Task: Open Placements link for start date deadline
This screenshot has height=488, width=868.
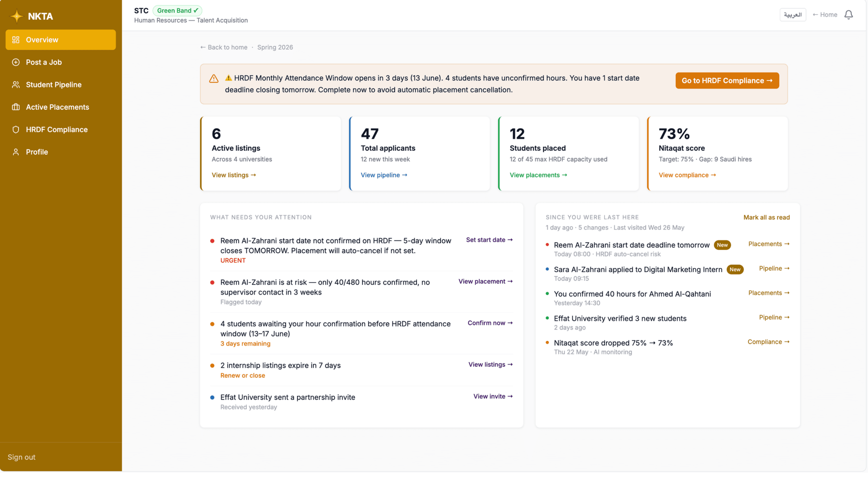Action: coord(769,244)
